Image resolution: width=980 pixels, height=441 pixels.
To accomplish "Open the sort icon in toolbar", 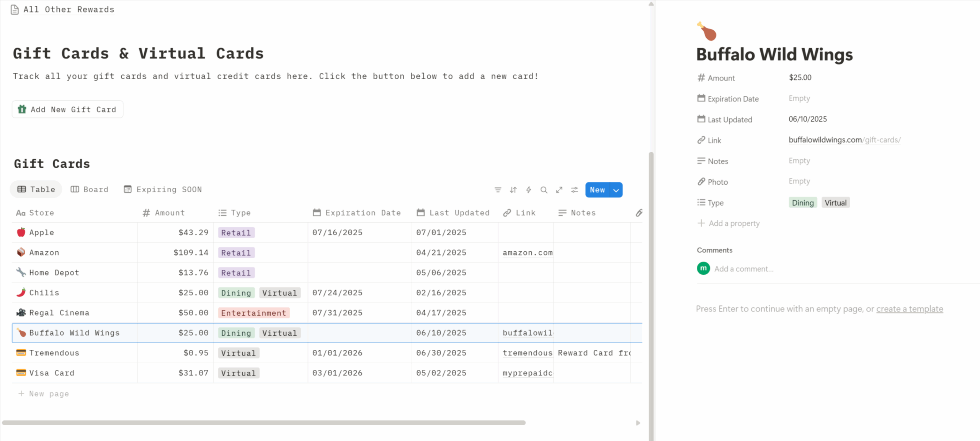I will point(513,190).
